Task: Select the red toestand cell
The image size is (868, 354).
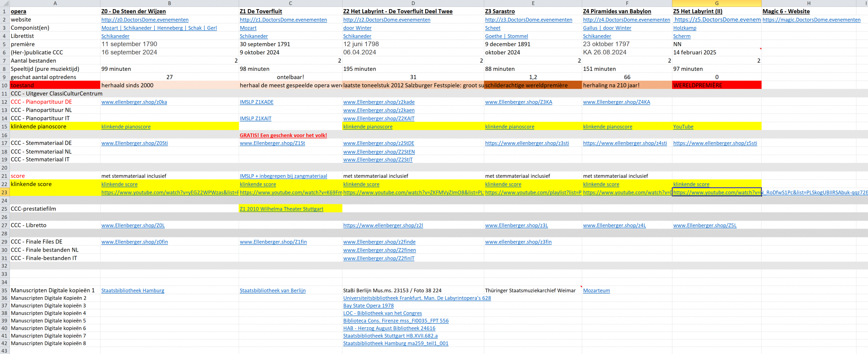Action: [55, 85]
